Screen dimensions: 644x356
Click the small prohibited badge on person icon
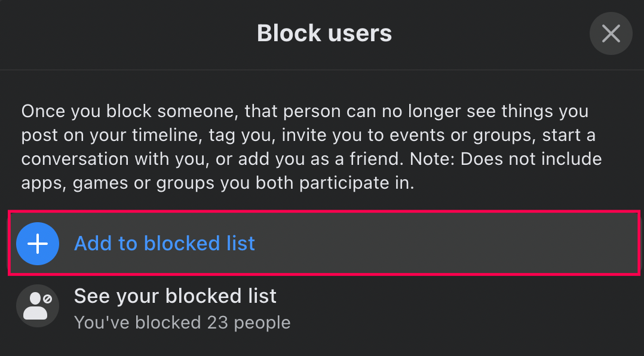(x=48, y=297)
